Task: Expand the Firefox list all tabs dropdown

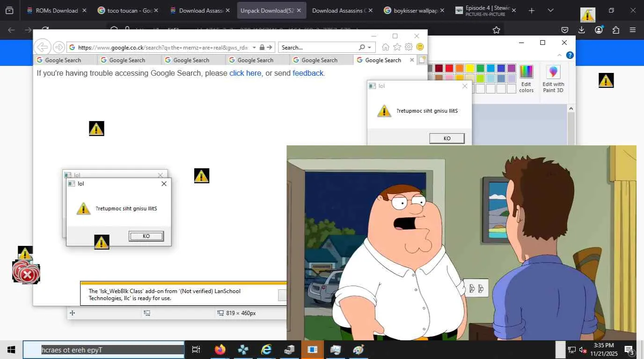Action: coord(550,10)
